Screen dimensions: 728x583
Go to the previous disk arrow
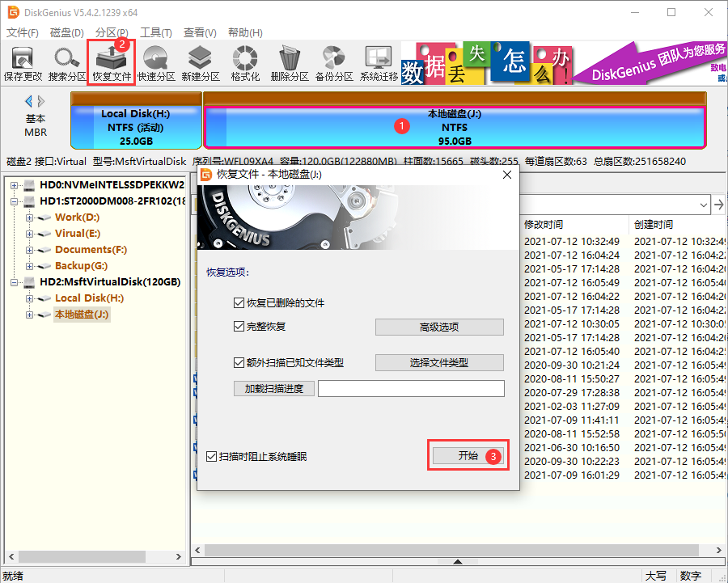(29, 101)
